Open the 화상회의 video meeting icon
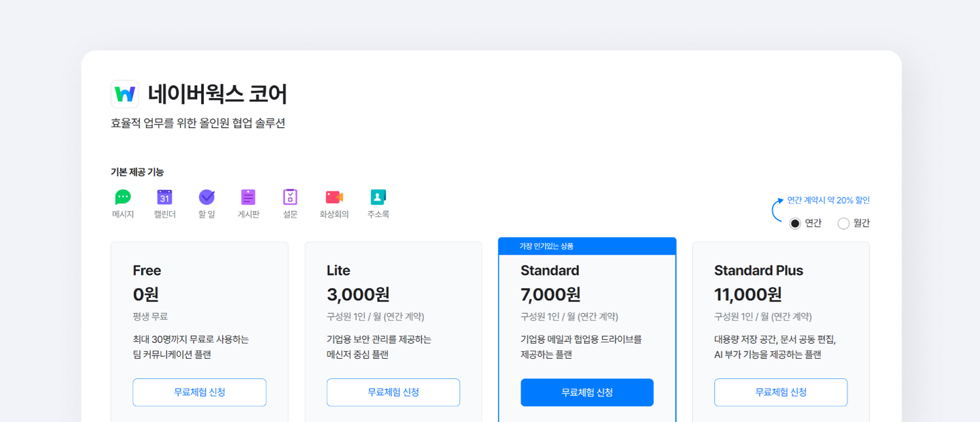The image size is (980, 422). point(335,198)
